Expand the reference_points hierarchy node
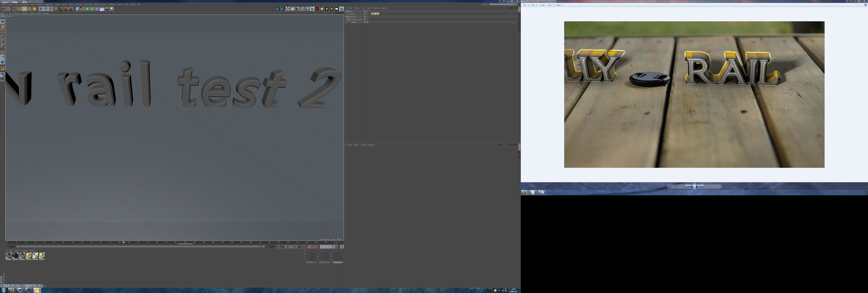 point(347,19)
